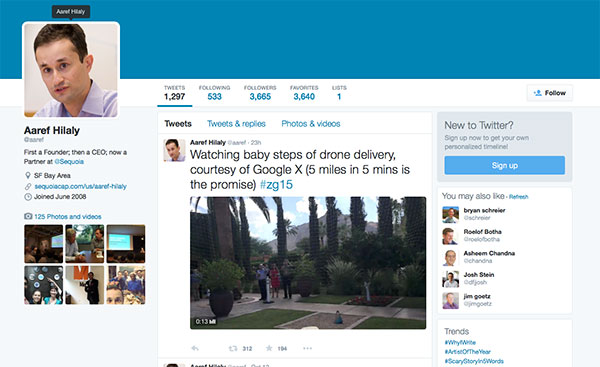Click the Aaref Hilaly profile name heading
Screen dimensions: 600x367
(x=52, y=130)
